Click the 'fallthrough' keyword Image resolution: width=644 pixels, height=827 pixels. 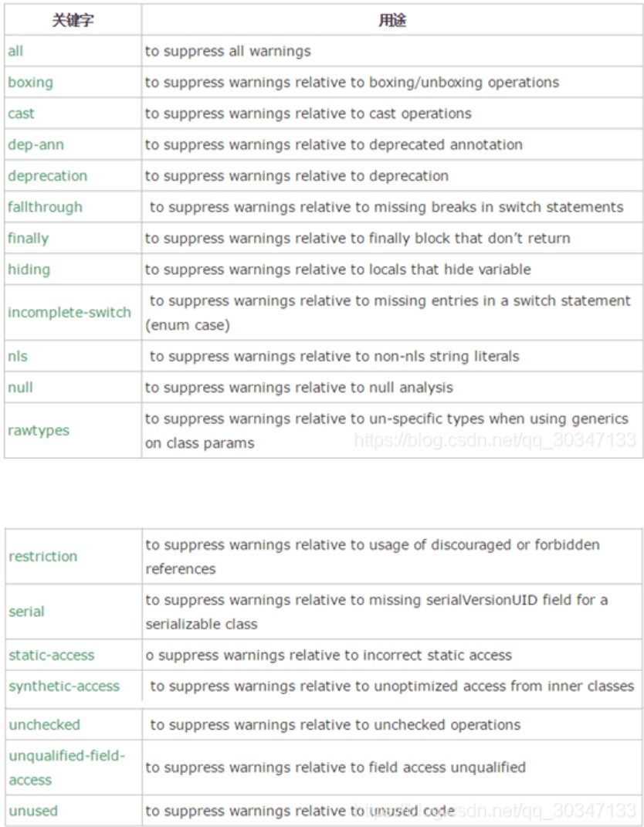[45, 207]
